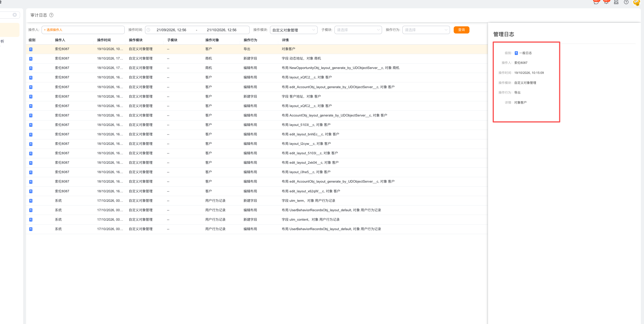Screen dimensions: 644x324
Task: Select the 商机 cell in the NewOpportunityObj row
Action: pyautogui.click(x=209, y=68)
